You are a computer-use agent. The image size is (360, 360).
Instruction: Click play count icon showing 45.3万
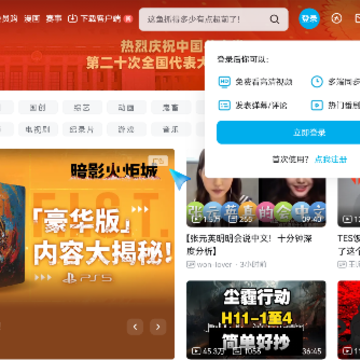tap(196, 351)
